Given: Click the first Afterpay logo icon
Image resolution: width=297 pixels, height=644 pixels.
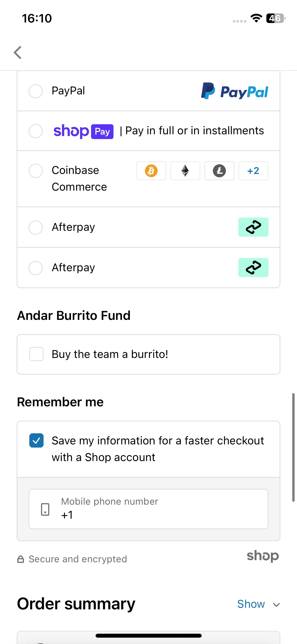Looking at the screenshot, I should click(253, 227).
